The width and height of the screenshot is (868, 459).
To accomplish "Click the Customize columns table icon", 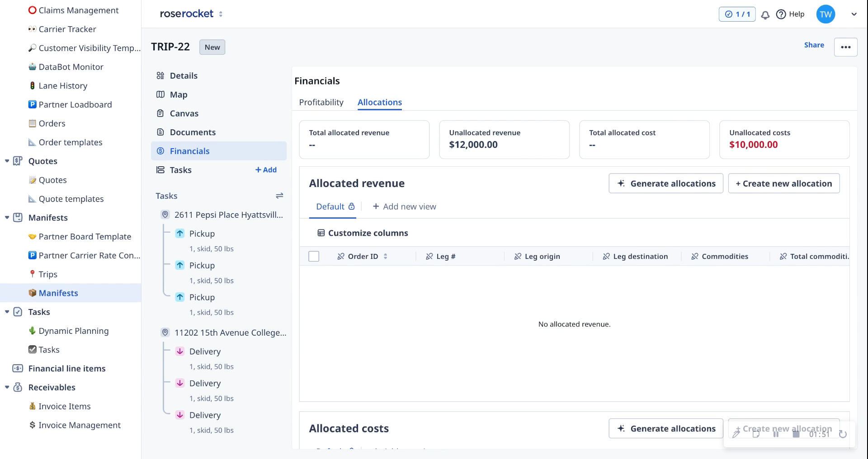I will (321, 233).
